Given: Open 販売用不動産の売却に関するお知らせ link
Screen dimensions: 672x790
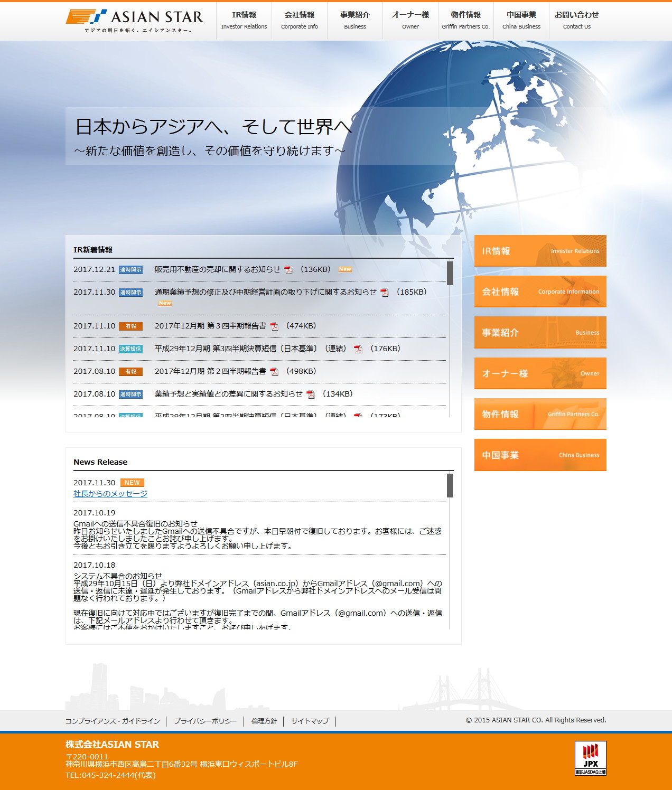Looking at the screenshot, I should click(x=217, y=269).
